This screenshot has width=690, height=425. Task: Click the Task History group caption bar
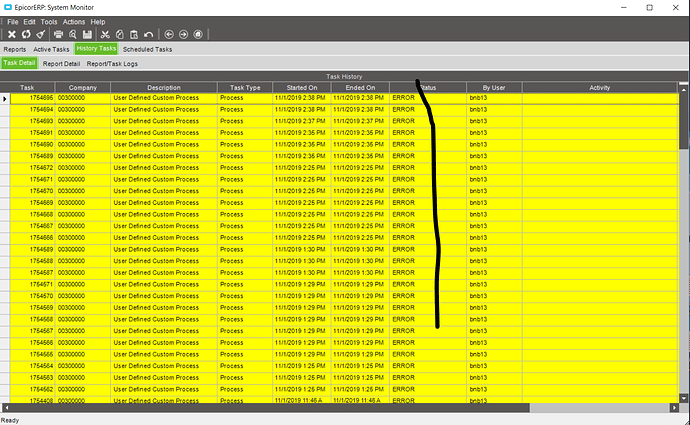coord(344,77)
